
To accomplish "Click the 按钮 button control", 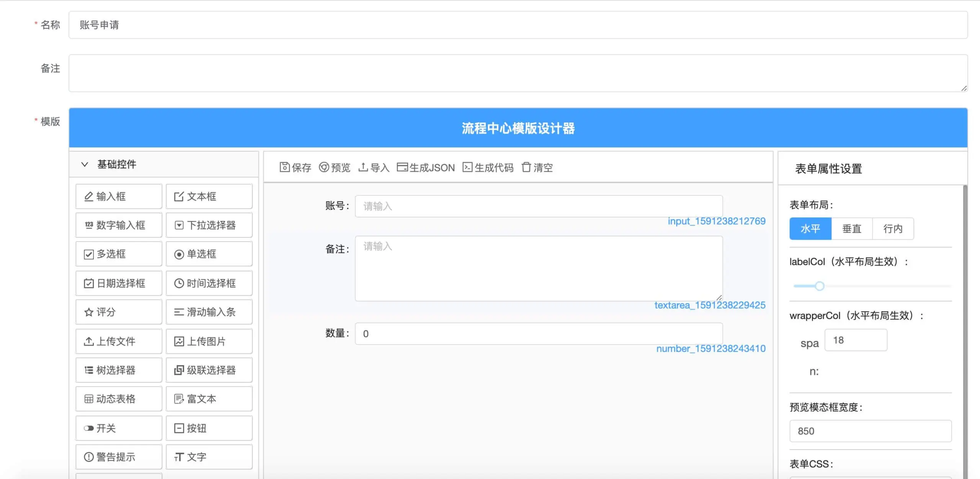I will click(209, 428).
